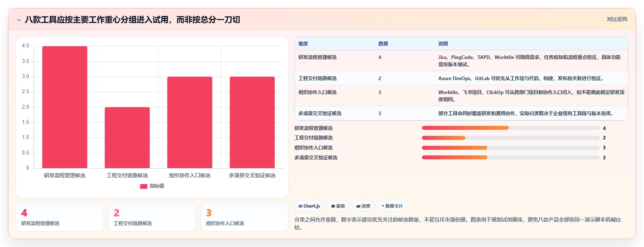Click value 2 after the 工程交付链路候选 progress bar
Screen dimensions: 644x247
point(605,138)
